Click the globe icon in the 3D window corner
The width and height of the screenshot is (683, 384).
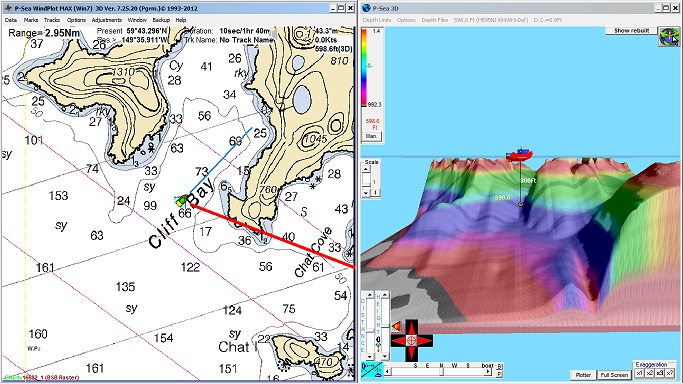click(669, 37)
